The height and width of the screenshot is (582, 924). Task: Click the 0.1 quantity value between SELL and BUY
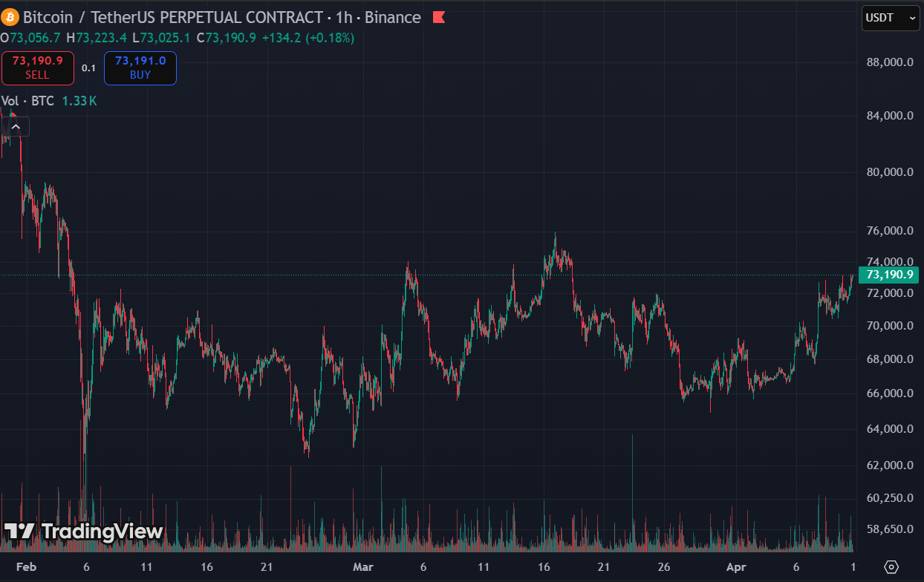[89, 68]
